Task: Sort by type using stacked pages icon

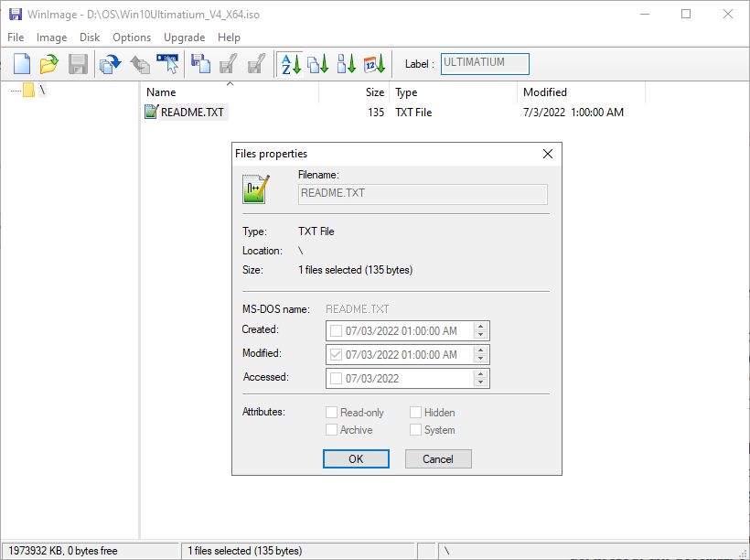Action: (318, 64)
